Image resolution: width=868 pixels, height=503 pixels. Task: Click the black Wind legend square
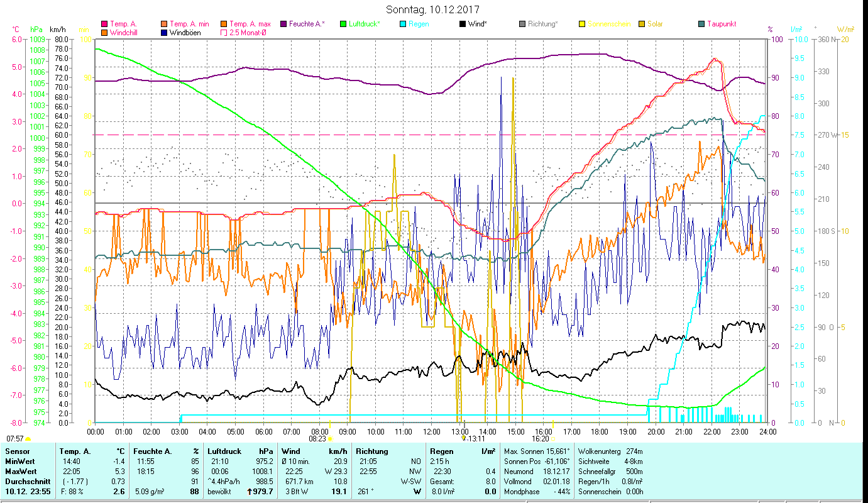click(462, 24)
